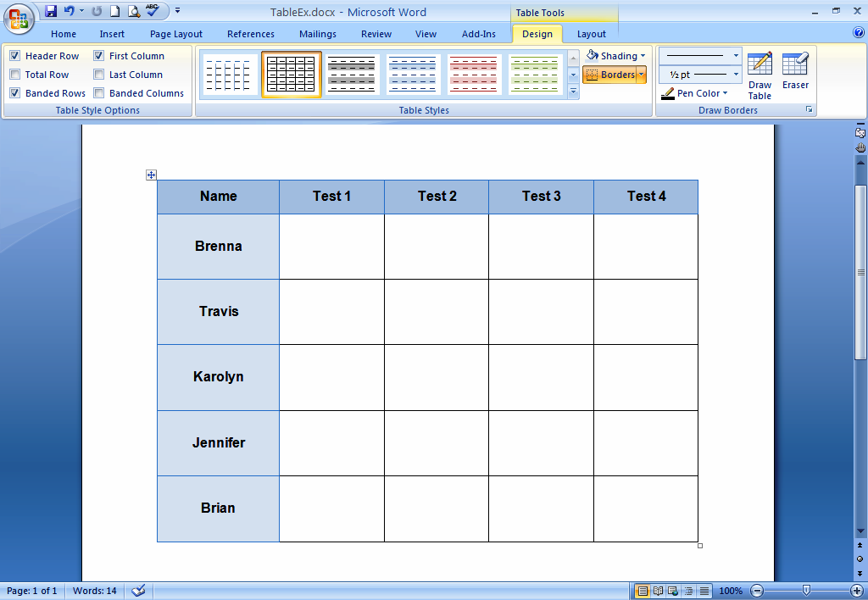Open Print Preview from Quick Access toolbar

[133, 11]
